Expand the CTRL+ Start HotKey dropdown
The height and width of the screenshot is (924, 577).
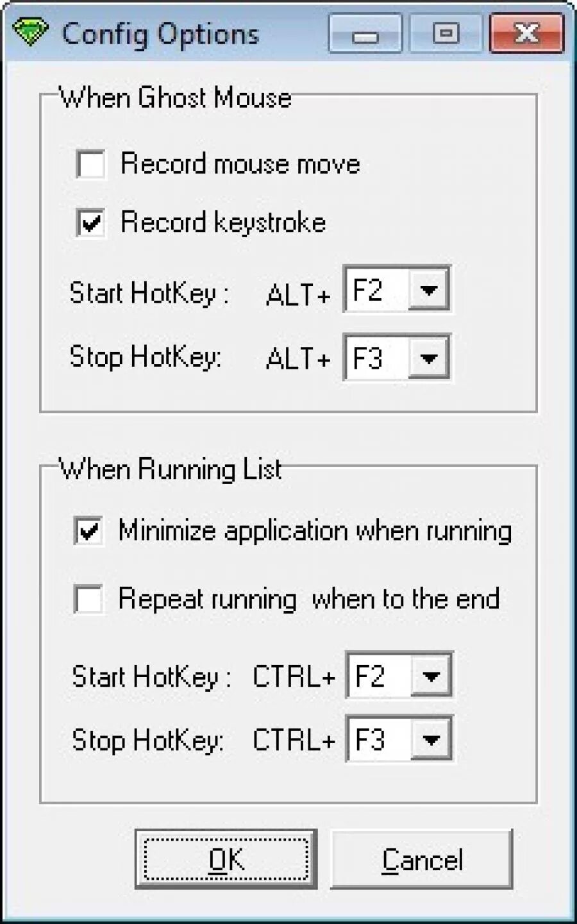click(x=430, y=675)
